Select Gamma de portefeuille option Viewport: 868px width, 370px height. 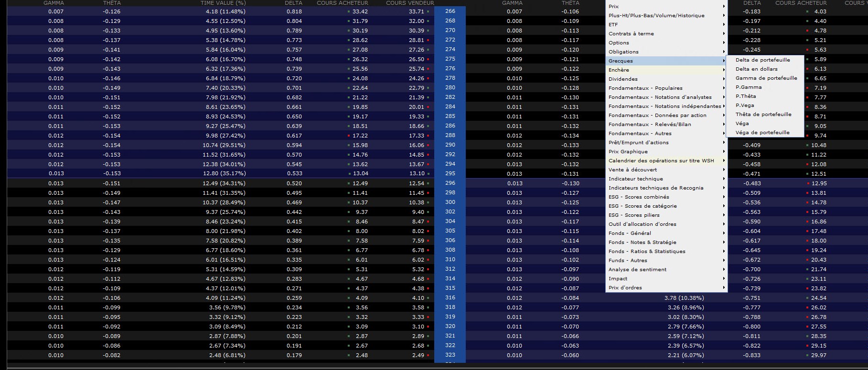pos(766,78)
